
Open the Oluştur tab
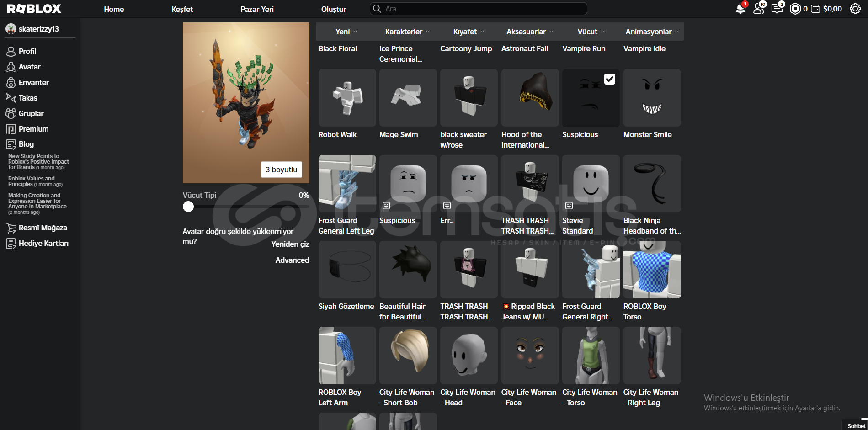334,9
